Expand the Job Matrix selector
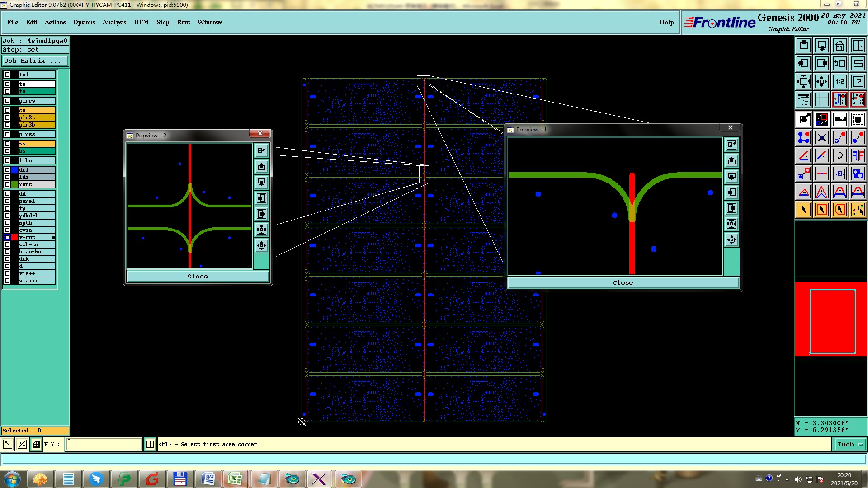Screen dimensions: 868x488 tap(35, 61)
